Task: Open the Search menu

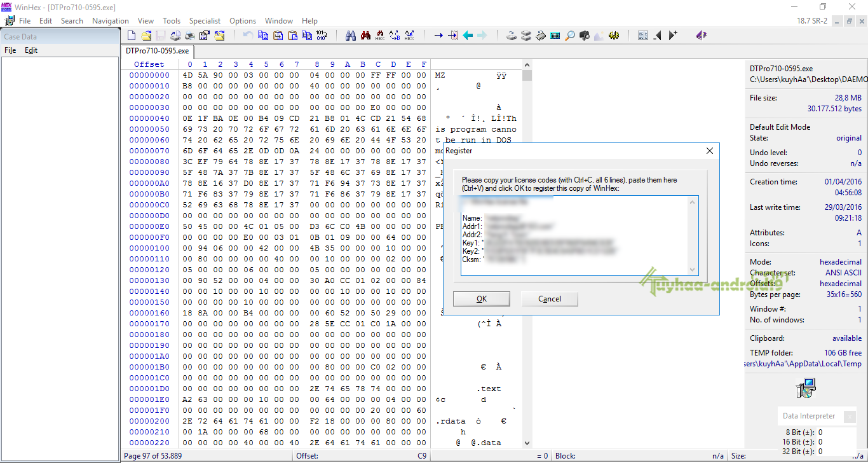Action: click(x=72, y=21)
